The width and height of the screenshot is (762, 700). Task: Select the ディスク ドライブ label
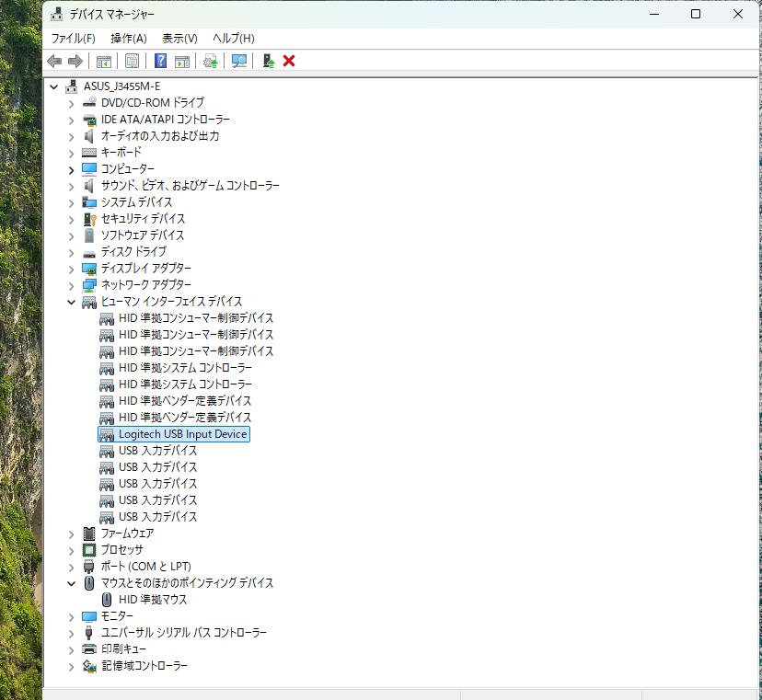tap(133, 252)
